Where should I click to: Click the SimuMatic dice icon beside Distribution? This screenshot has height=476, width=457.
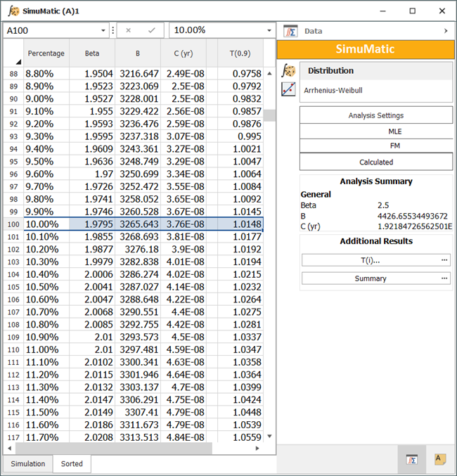pos(288,70)
